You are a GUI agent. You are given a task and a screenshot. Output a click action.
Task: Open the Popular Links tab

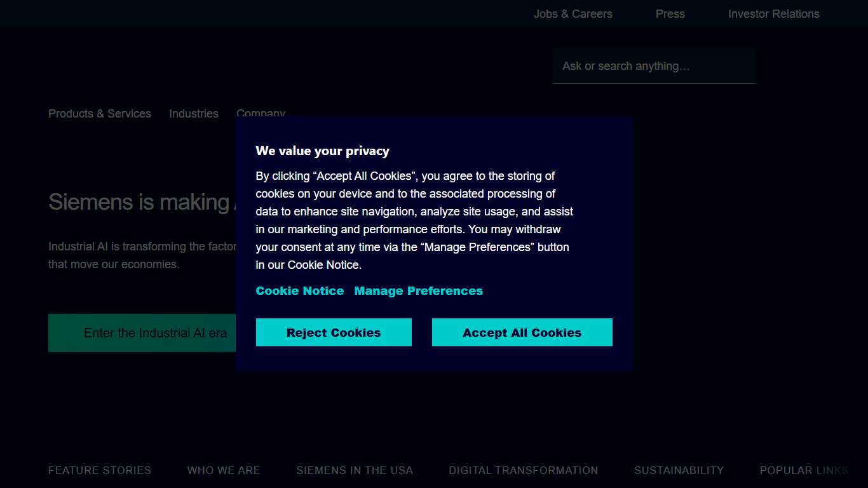coord(804,471)
